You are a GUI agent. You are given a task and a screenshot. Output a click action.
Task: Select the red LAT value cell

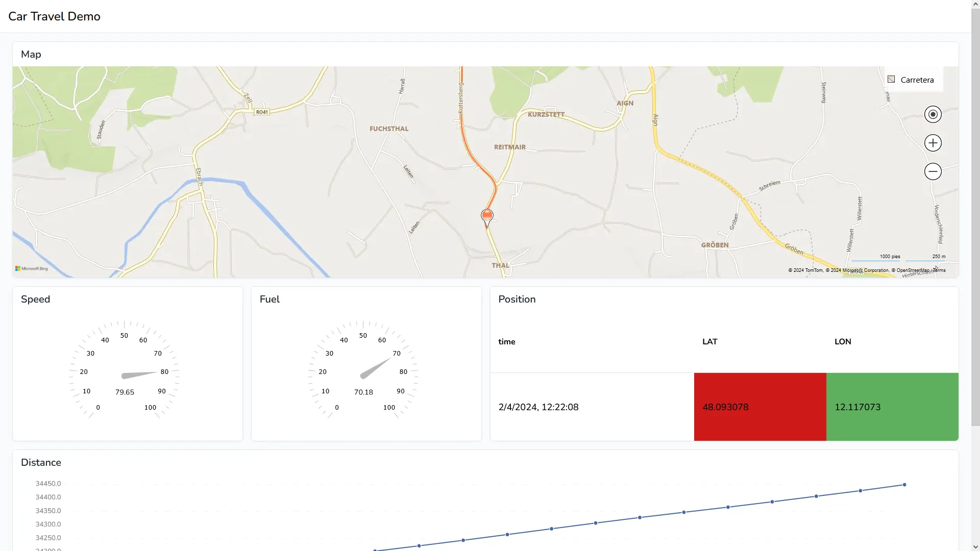[x=759, y=407]
